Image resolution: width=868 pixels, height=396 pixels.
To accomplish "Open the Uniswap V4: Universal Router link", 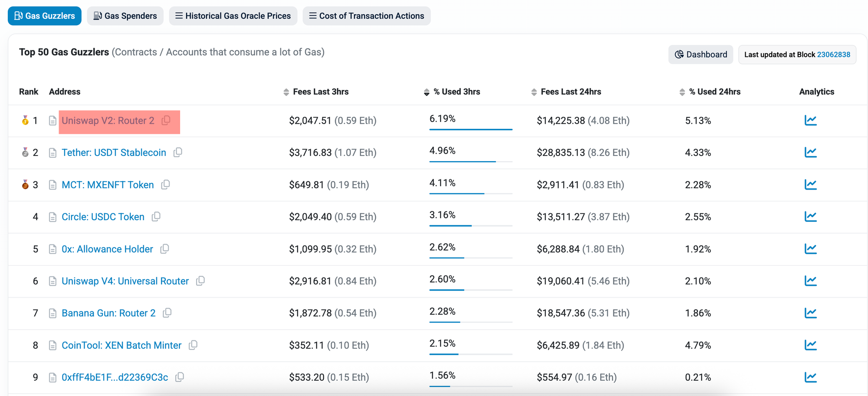I will [x=125, y=281].
